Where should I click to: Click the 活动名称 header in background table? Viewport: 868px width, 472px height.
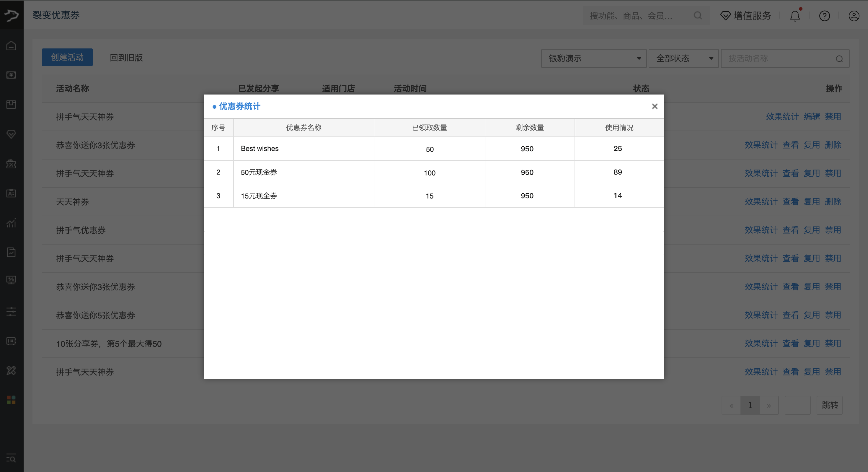coord(72,88)
